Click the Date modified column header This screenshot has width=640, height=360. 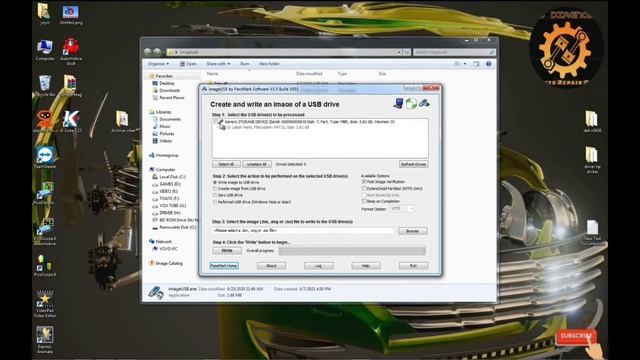(309, 74)
